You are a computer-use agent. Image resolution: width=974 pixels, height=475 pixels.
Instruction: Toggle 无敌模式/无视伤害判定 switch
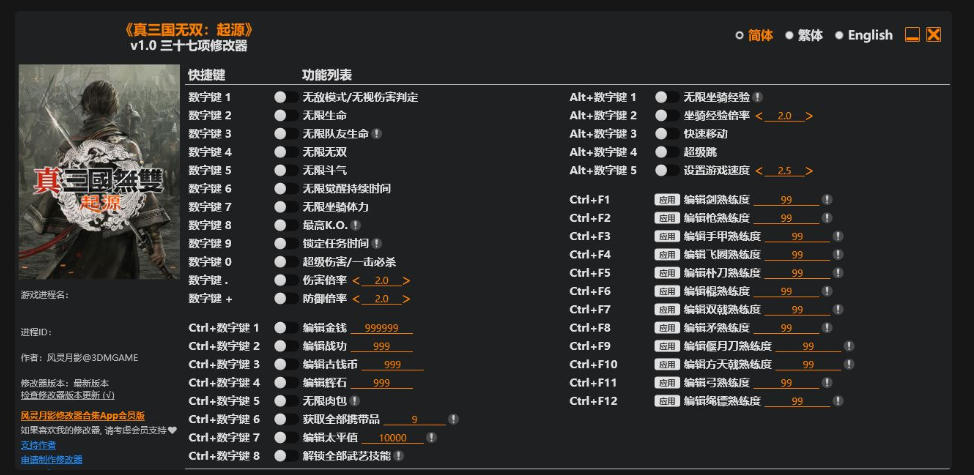286,97
